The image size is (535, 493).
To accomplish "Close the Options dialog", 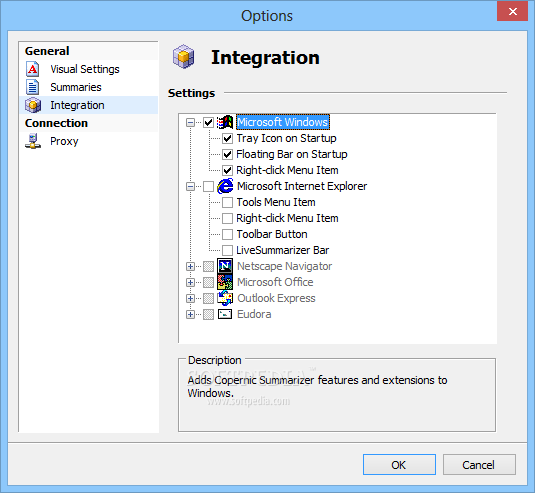I will (512, 12).
